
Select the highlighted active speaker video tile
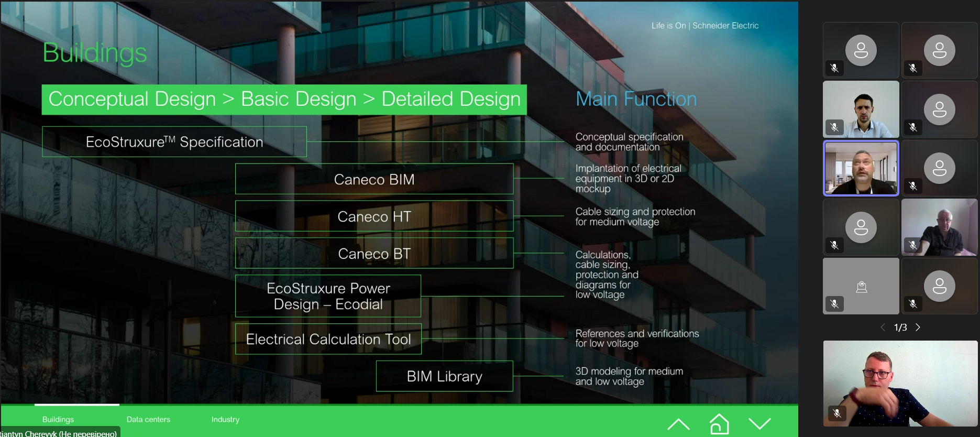(x=861, y=168)
